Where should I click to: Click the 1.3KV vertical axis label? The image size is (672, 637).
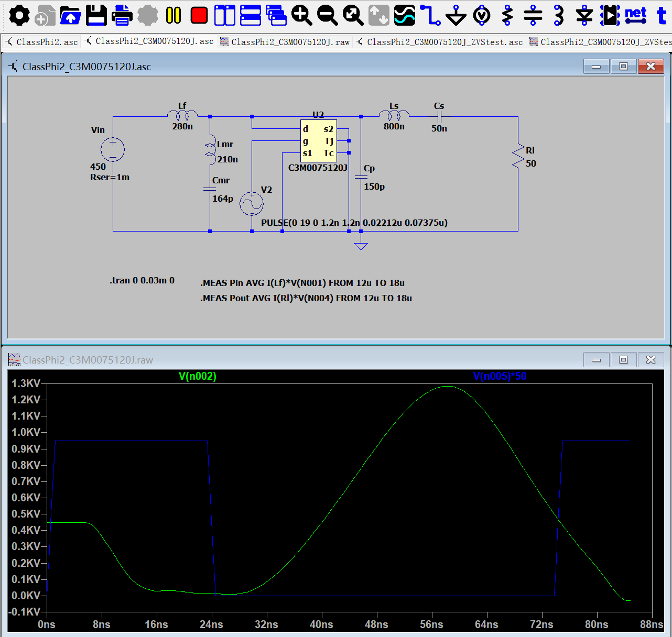[x=26, y=383]
